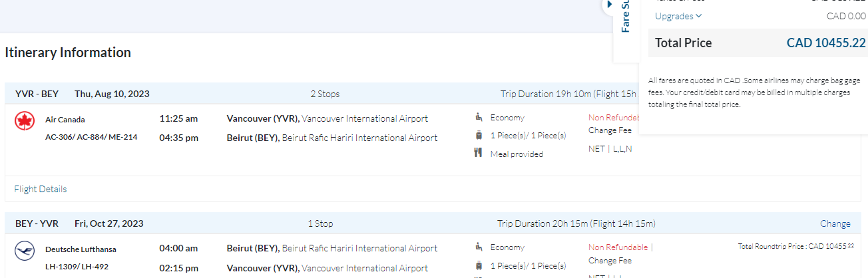Click the AC-306/ AC-884/ ME-214 flight numbers

click(91, 137)
